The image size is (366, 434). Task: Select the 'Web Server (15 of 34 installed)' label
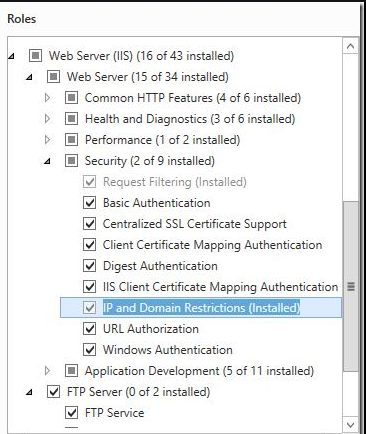pos(148,77)
